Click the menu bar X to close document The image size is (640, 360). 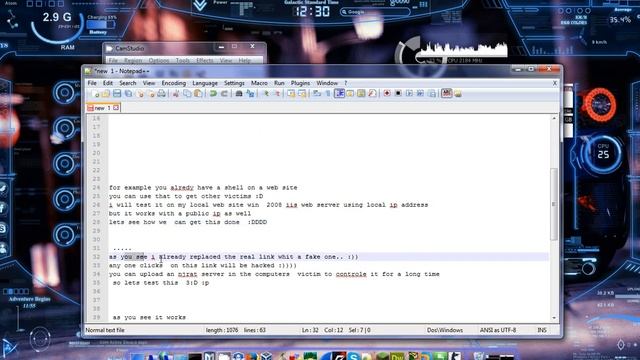[x=554, y=83]
